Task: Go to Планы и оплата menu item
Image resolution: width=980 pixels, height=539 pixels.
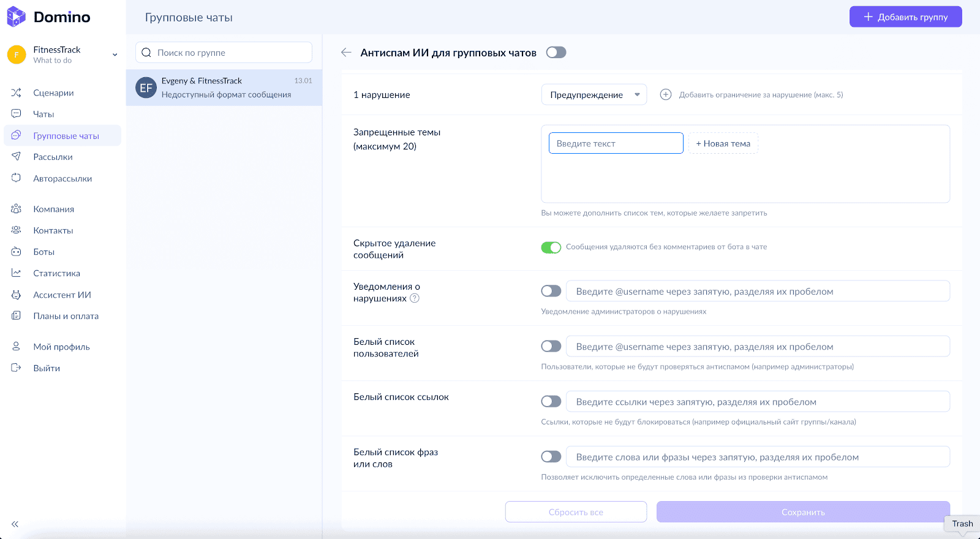Action: [x=66, y=316]
